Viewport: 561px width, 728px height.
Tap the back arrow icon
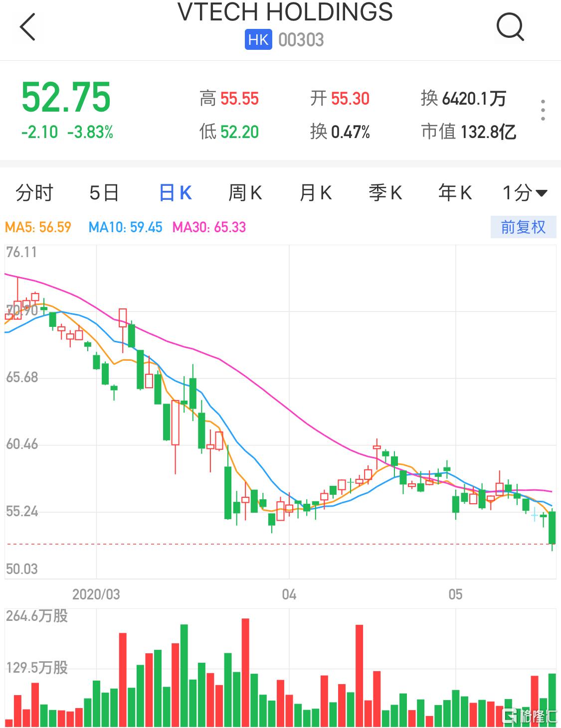[x=28, y=27]
